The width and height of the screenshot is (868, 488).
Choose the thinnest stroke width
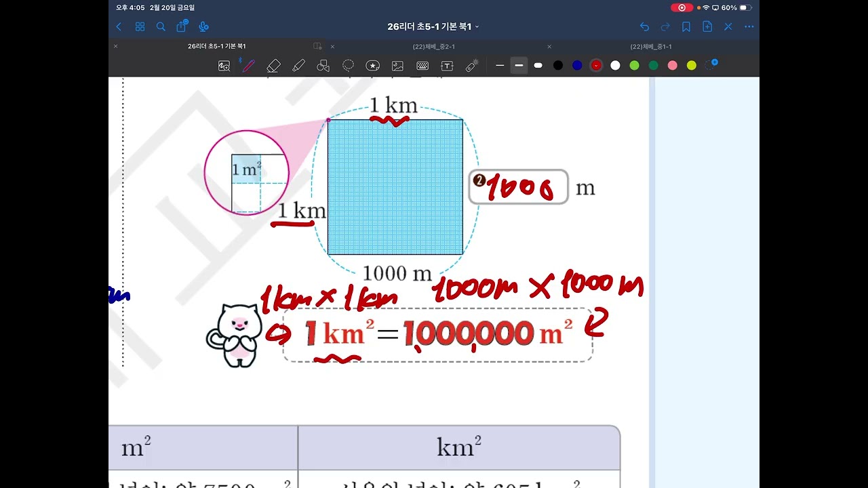click(x=500, y=66)
